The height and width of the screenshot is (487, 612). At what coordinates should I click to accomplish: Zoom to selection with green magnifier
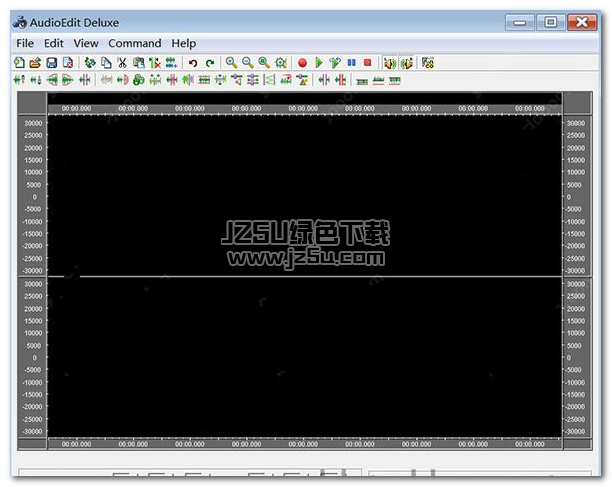(x=264, y=62)
